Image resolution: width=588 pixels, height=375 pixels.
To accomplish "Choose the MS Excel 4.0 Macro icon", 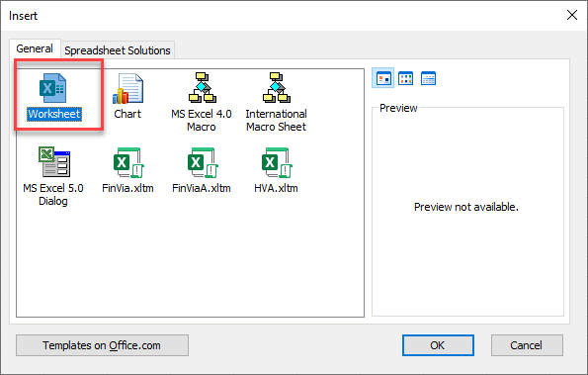I will click(203, 87).
